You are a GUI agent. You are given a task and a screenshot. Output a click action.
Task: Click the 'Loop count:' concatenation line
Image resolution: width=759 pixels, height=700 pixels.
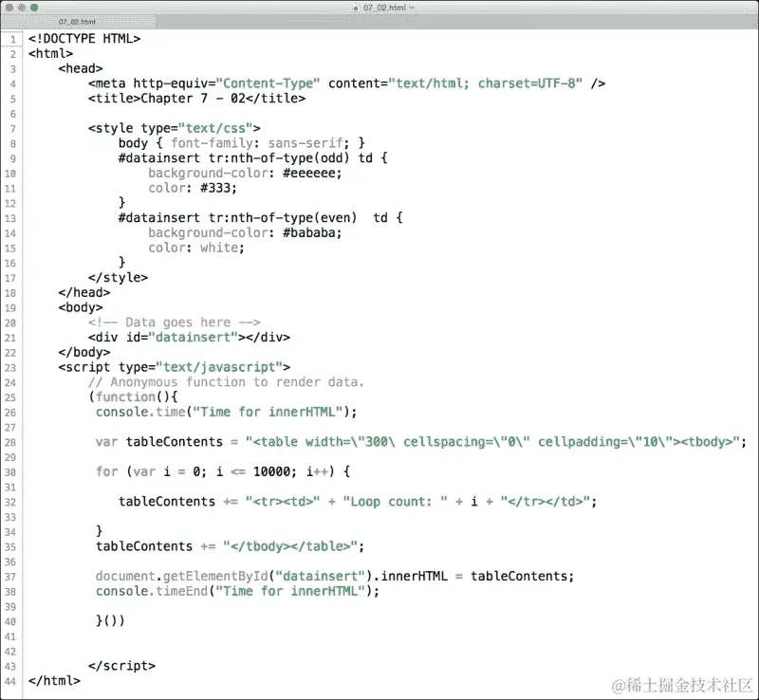coord(358,502)
